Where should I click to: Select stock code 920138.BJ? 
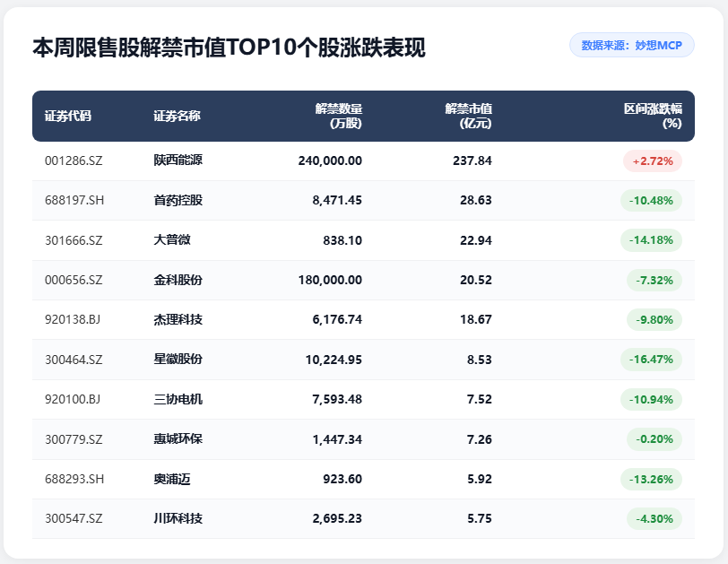(x=73, y=319)
